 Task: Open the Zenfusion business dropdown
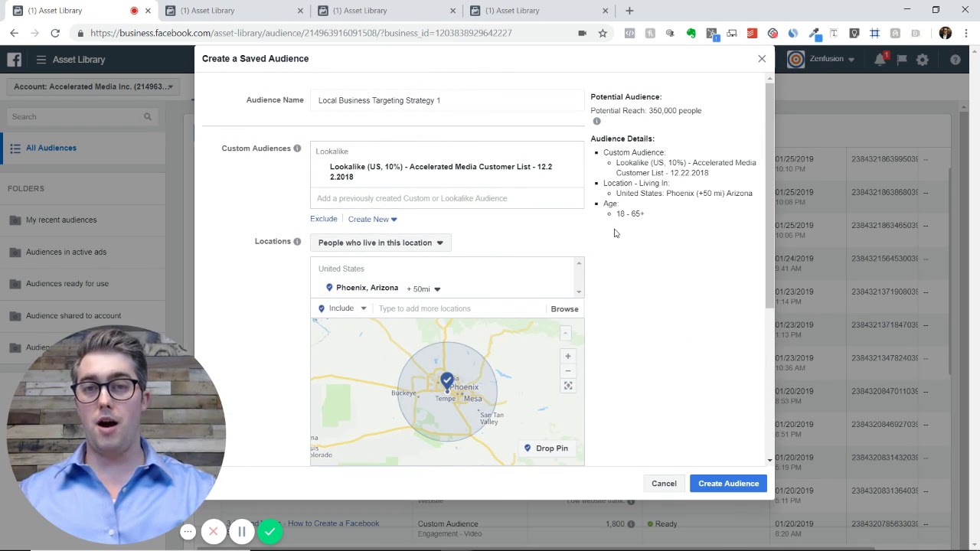822,60
